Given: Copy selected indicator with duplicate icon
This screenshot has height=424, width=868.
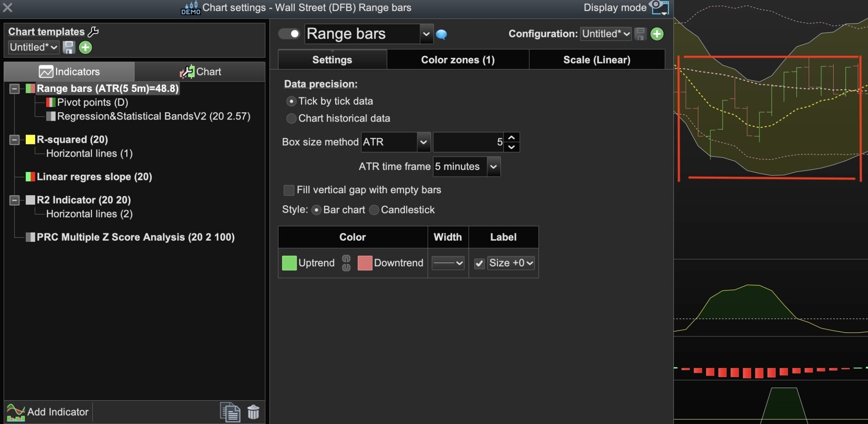Looking at the screenshot, I should pos(230,412).
